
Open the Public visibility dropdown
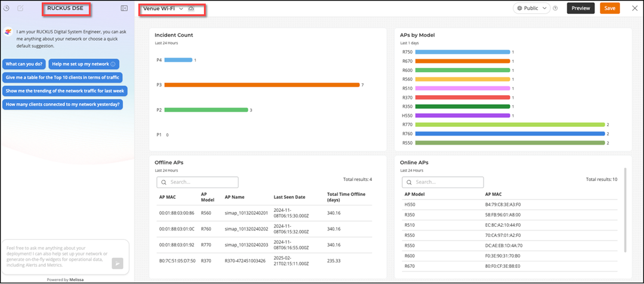click(x=531, y=8)
